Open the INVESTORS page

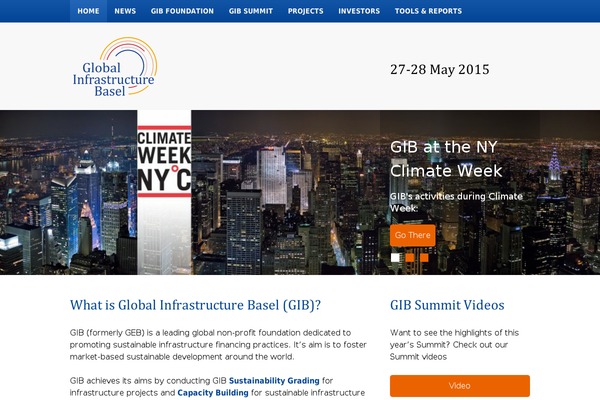359,11
